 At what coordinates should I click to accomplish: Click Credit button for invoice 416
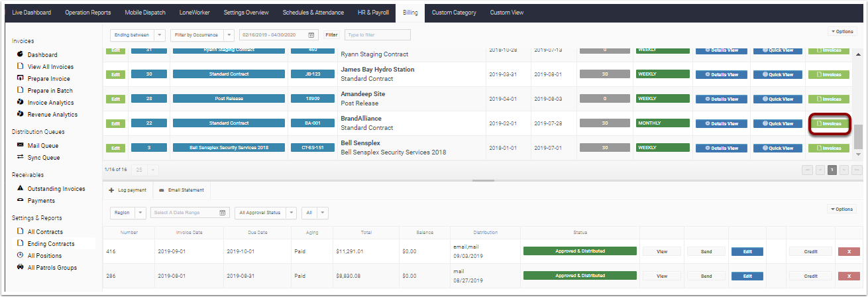(x=810, y=251)
